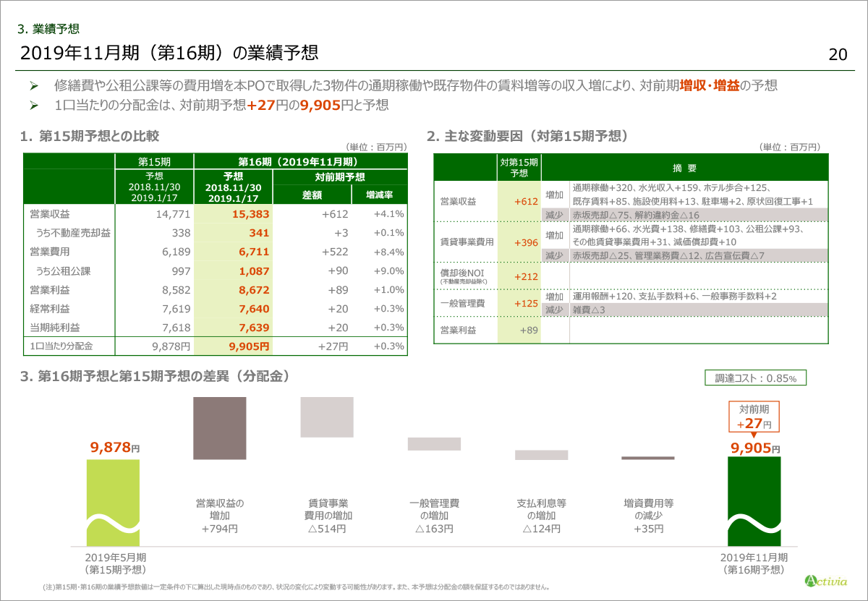Click the 支払利息等の増加 waterfall bar
The height and width of the screenshot is (601, 868).
541,455
